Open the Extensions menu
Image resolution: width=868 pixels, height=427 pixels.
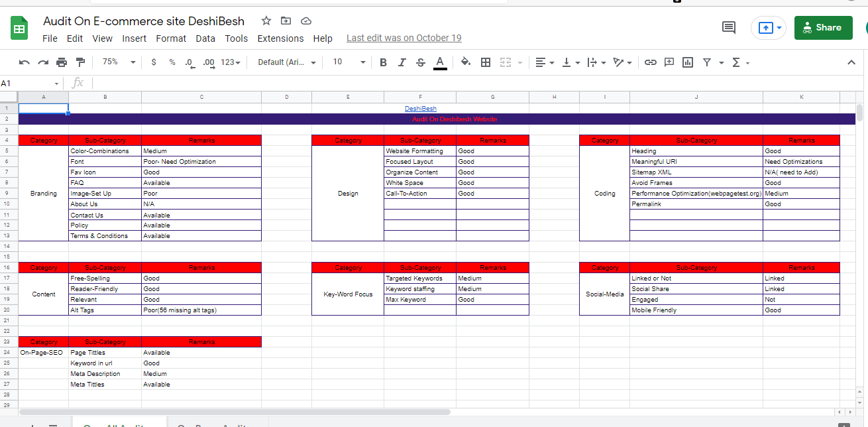click(x=280, y=38)
